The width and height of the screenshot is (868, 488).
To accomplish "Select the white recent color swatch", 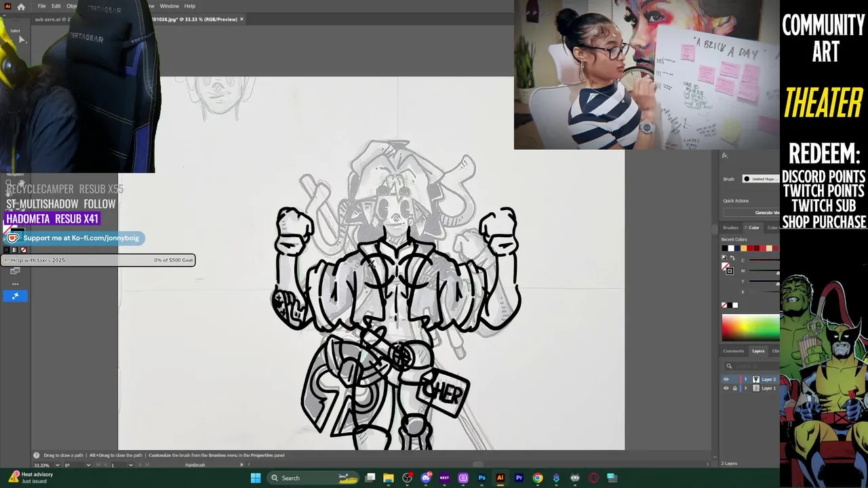I will click(731, 248).
